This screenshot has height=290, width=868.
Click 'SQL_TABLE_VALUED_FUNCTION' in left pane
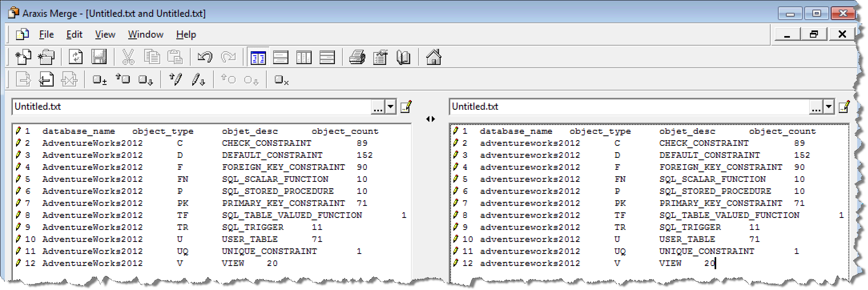(292, 215)
